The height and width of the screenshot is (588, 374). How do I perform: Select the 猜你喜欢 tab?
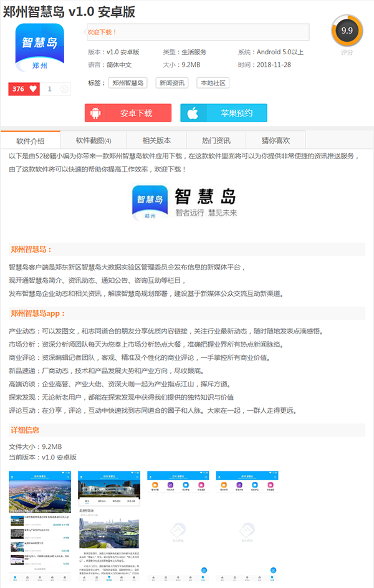click(276, 141)
